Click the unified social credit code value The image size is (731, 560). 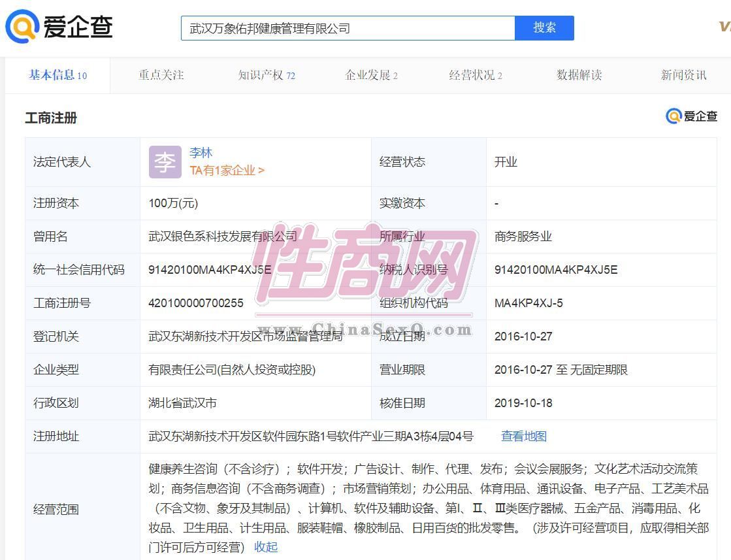pos(210,270)
